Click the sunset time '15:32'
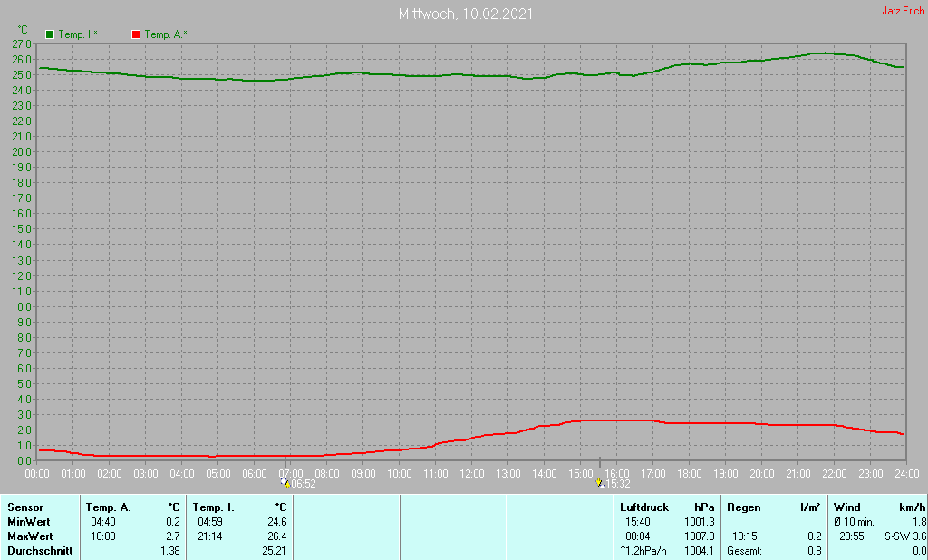The image size is (928, 560). [618, 484]
